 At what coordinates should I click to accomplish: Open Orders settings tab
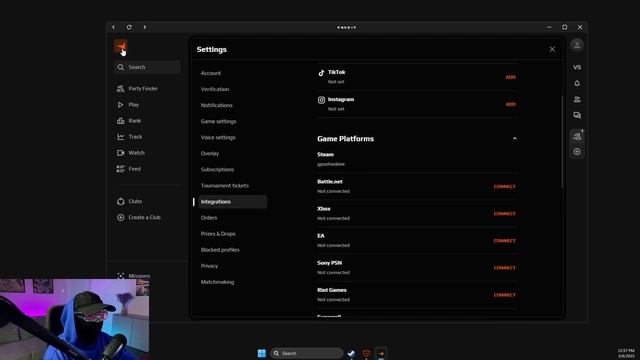[x=209, y=218]
